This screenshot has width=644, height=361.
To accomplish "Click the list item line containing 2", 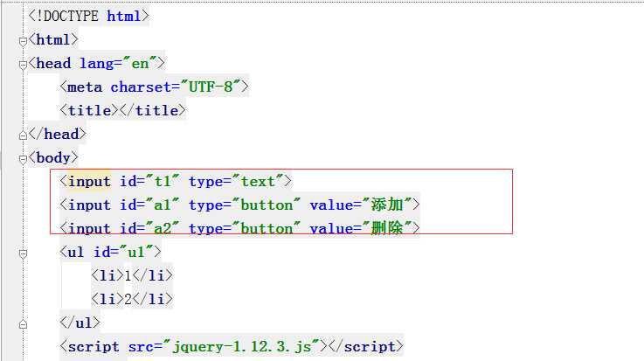I will [x=131, y=299].
